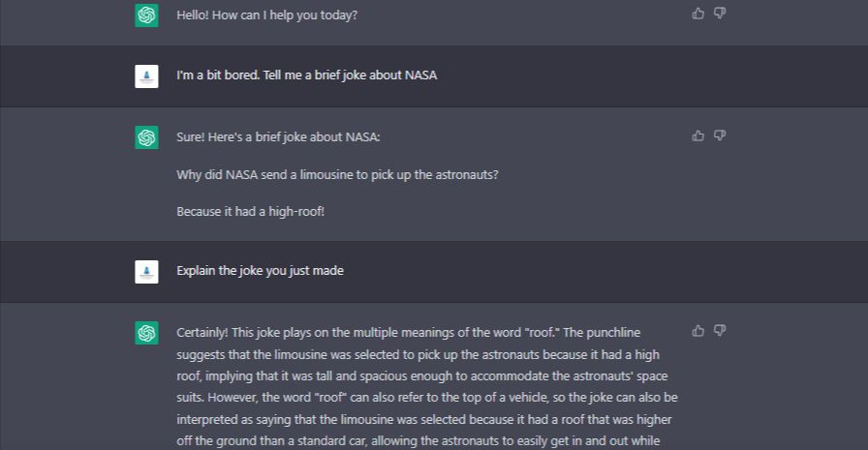Click the line starting "suits. However, the word"
868x450 pixels.
[x=426, y=398]
